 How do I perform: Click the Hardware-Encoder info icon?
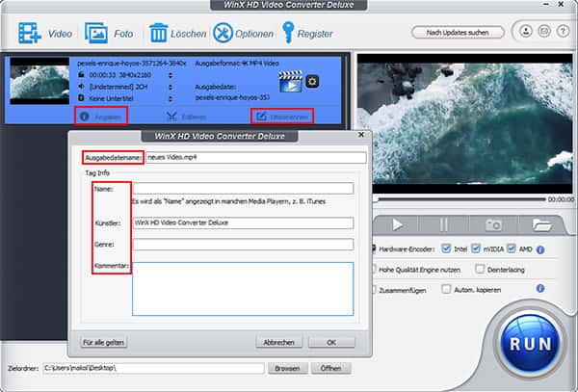(x=540, y=249)
